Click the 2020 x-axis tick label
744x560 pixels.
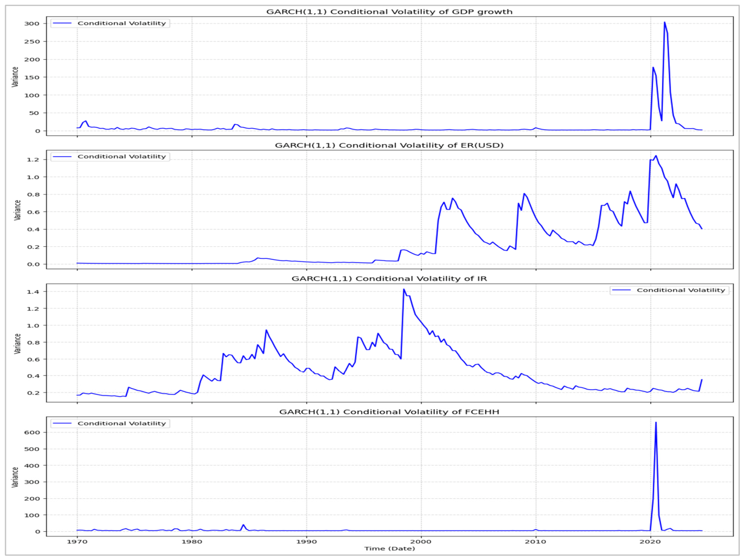tap(650, 542)
